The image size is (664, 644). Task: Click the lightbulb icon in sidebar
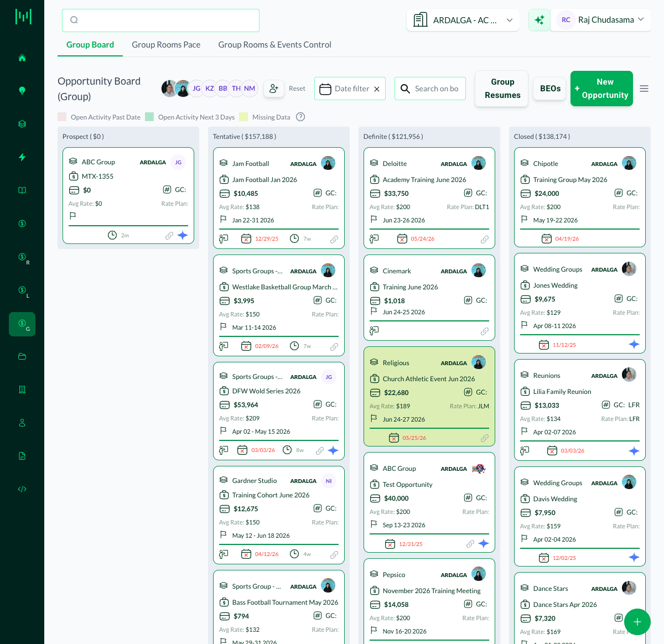click(x=22, y=91)
